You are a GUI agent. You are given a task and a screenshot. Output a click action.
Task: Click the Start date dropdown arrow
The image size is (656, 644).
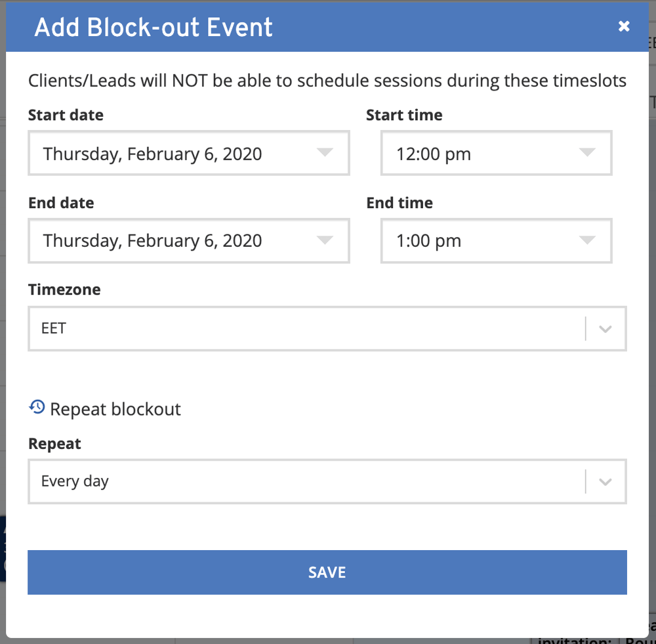coord(325,153)
